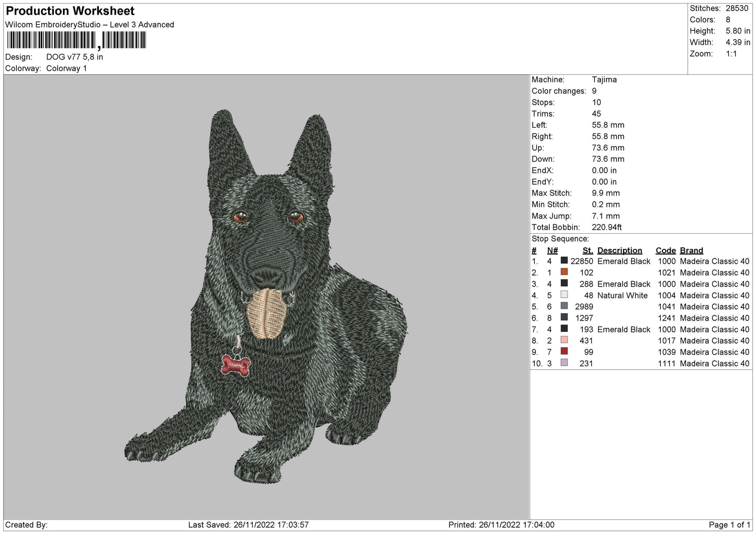756x534 pixels.
Task: Click the lavender swatch for code 1111
Action: (x=564, y=363)
